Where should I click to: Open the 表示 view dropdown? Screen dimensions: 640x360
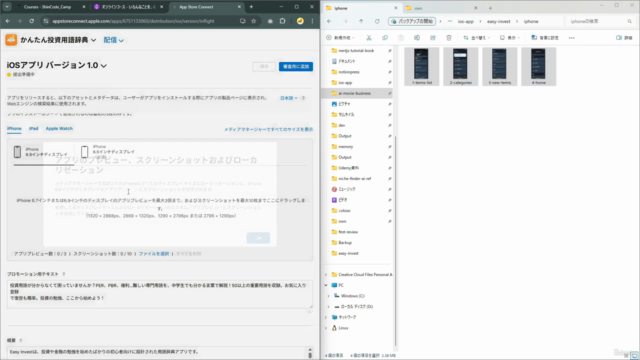509,38
